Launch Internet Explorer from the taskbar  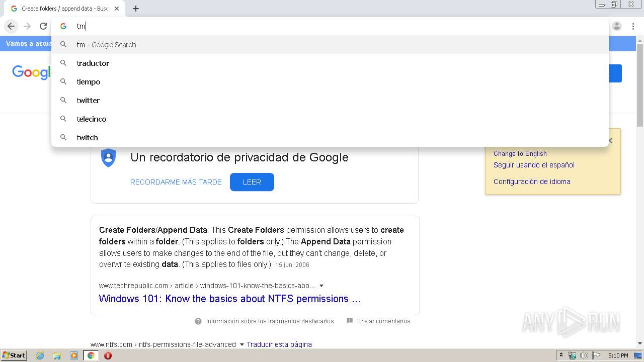click(40, 355)
